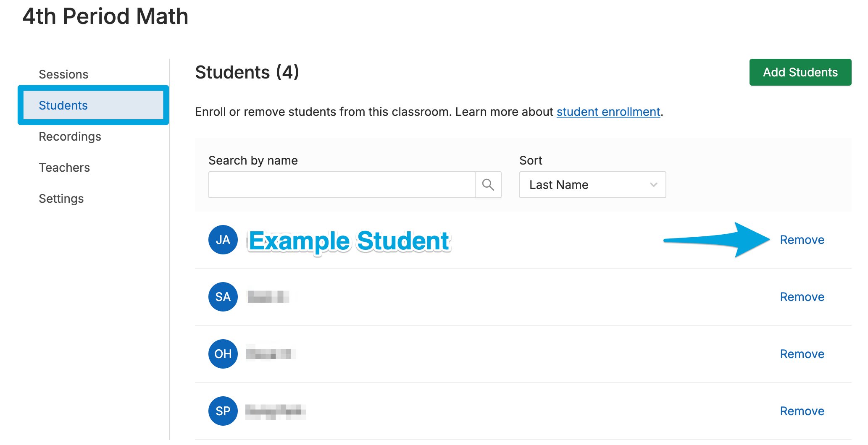Remove the SA student

tap(802, 297)
